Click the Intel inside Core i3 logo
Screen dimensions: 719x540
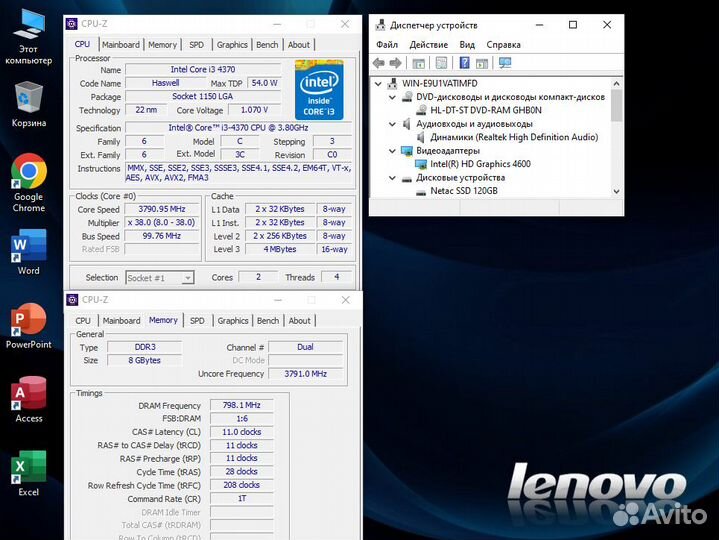[x=319, y=90]
